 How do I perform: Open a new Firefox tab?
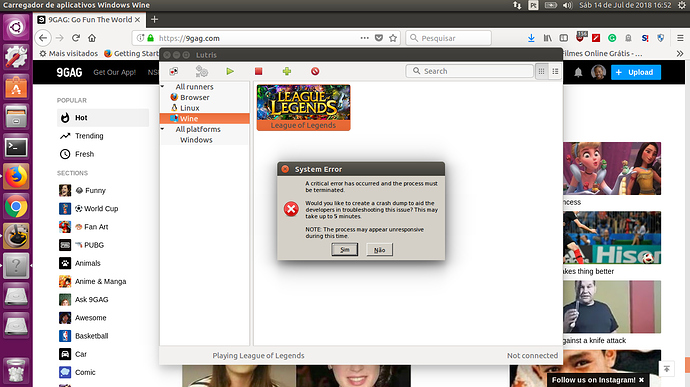(x=154, y=19)
